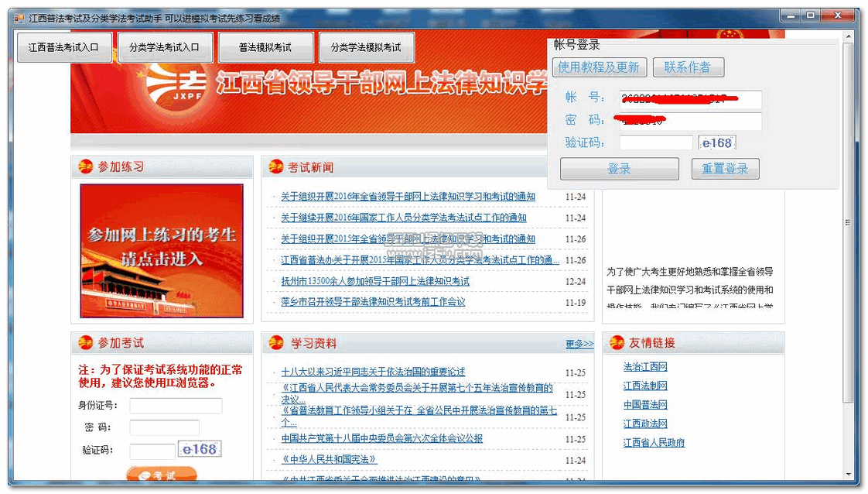The height and width of the screenshot is (494, 868).
Task: Click the orange 考试 submit button
Action: point(162,474)
